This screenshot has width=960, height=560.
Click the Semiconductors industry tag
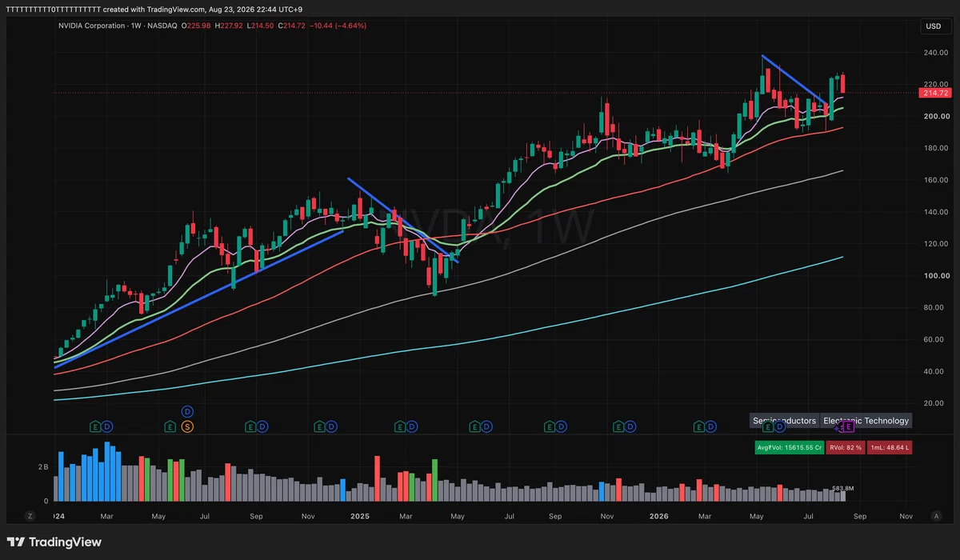coord(785,421)
